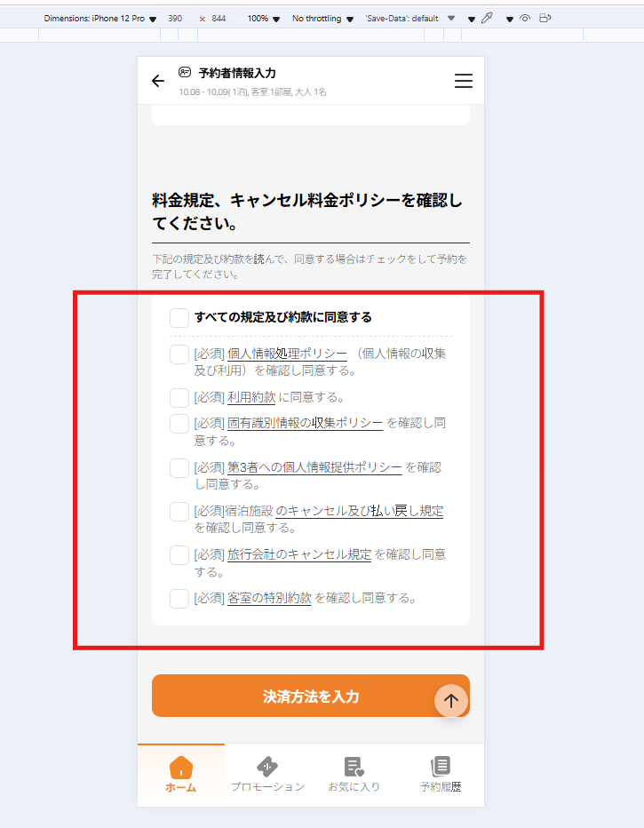Open 個人情報処理ポリシー link
The width and height of the screenshot is (644, 828).
[287, 354]
